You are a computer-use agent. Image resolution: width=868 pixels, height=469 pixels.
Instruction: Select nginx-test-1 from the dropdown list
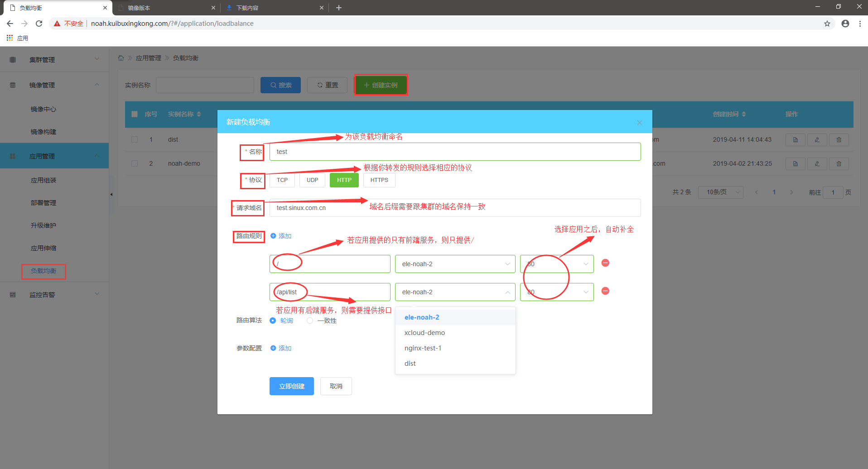pyautogui.click(x=455, y=348)
